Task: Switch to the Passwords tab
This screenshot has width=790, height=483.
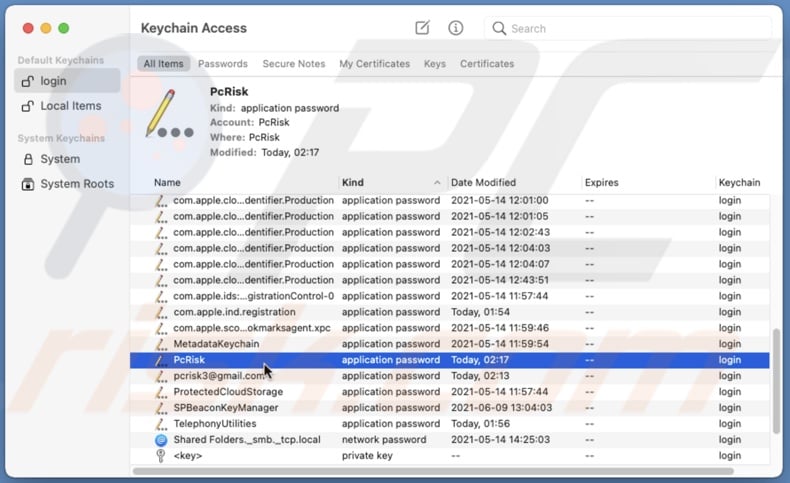Action: click(x=222, y=64)
